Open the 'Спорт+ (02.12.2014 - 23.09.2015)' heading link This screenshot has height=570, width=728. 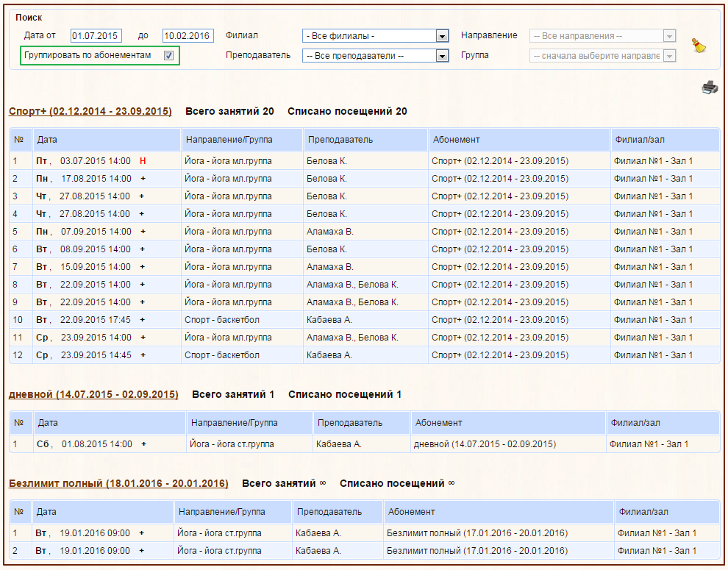[90, 112]
